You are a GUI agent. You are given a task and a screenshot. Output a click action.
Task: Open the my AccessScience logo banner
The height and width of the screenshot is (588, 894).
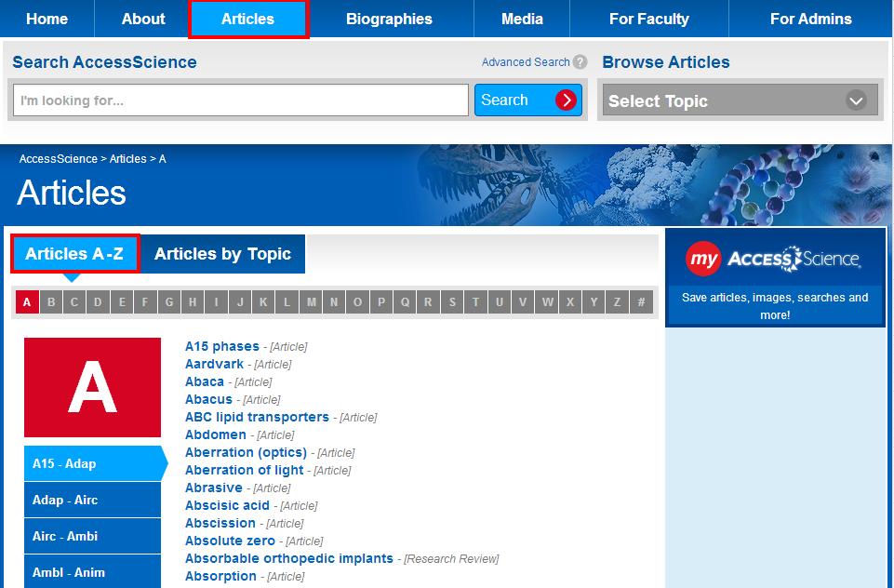click(775, 260)
